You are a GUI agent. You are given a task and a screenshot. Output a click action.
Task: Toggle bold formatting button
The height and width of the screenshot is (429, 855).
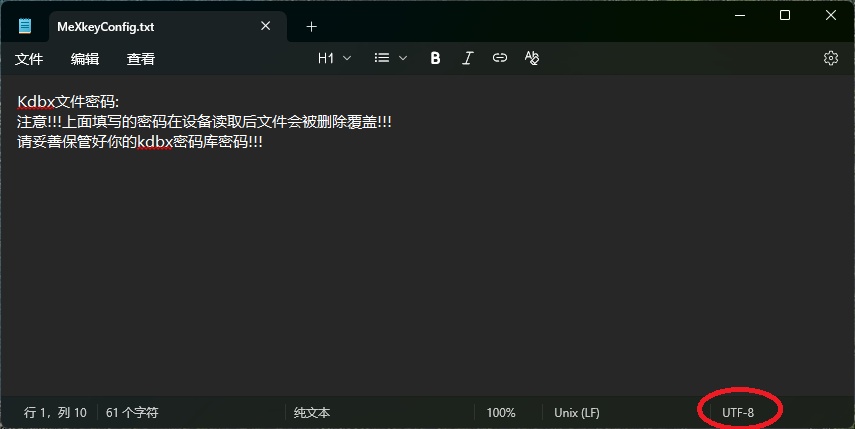click(x=435, y=58)
